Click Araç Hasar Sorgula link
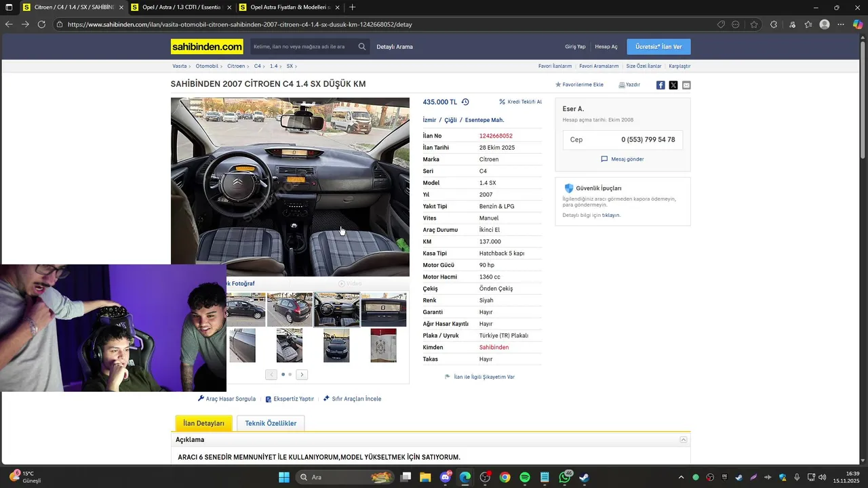 [x=226, y=399]
